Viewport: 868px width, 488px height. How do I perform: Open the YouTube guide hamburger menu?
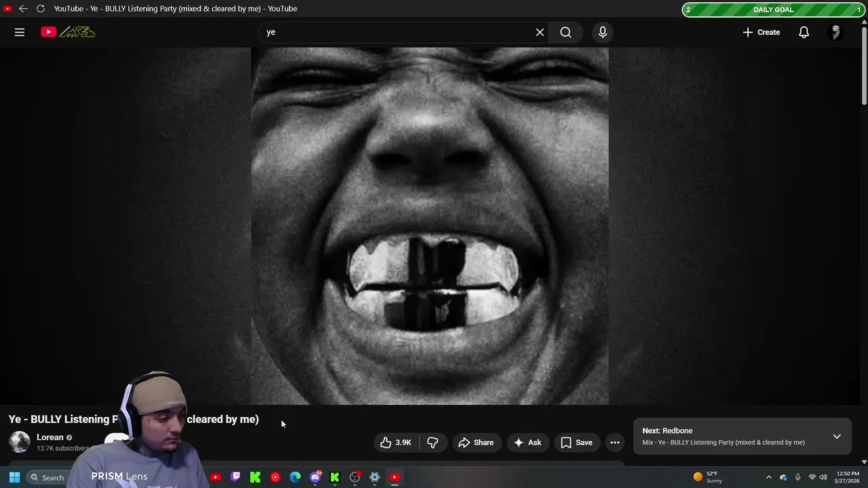pos(20,32)
